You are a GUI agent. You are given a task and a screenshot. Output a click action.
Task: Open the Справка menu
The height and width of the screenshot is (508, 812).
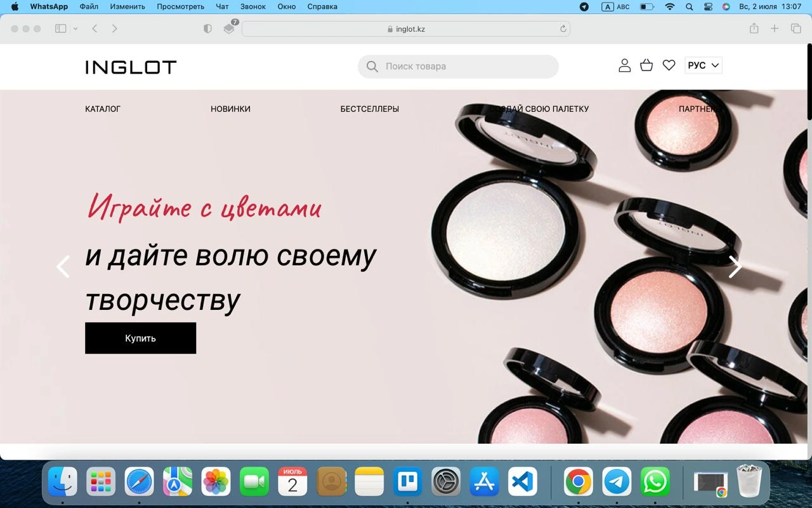click(x=322, y=7)
